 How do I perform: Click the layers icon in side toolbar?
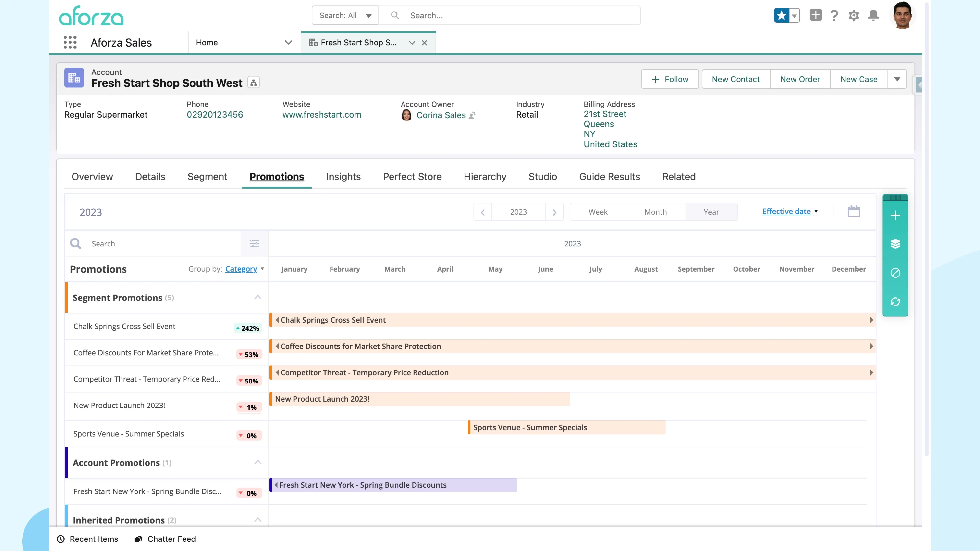coord(895,244)
